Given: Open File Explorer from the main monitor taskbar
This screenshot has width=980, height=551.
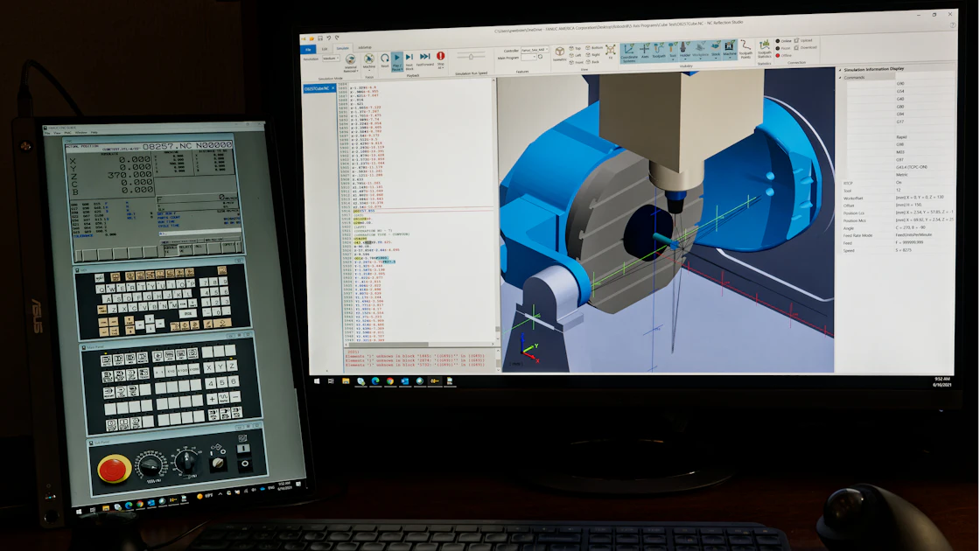Looking at the screenshot, I should click(x=346, y=380).
